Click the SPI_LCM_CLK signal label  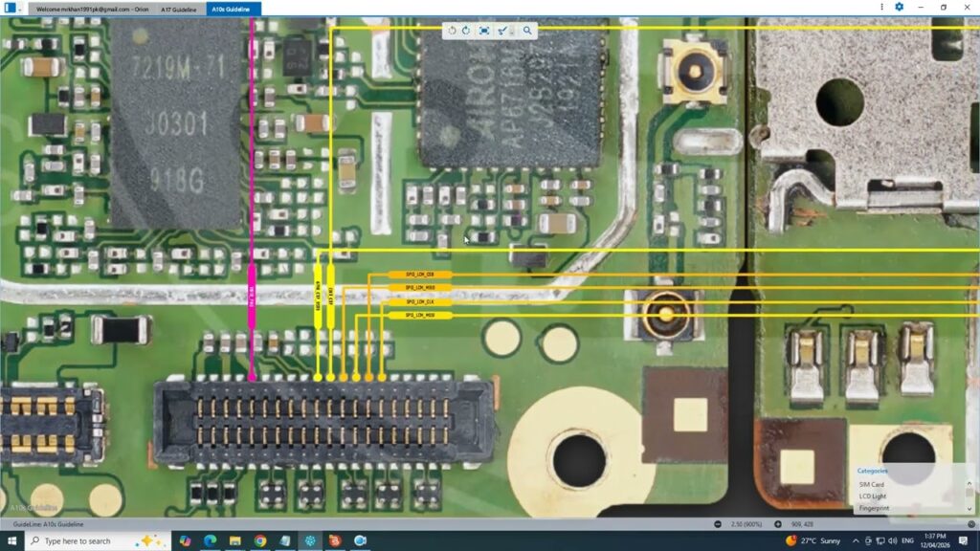coord(419,301)
